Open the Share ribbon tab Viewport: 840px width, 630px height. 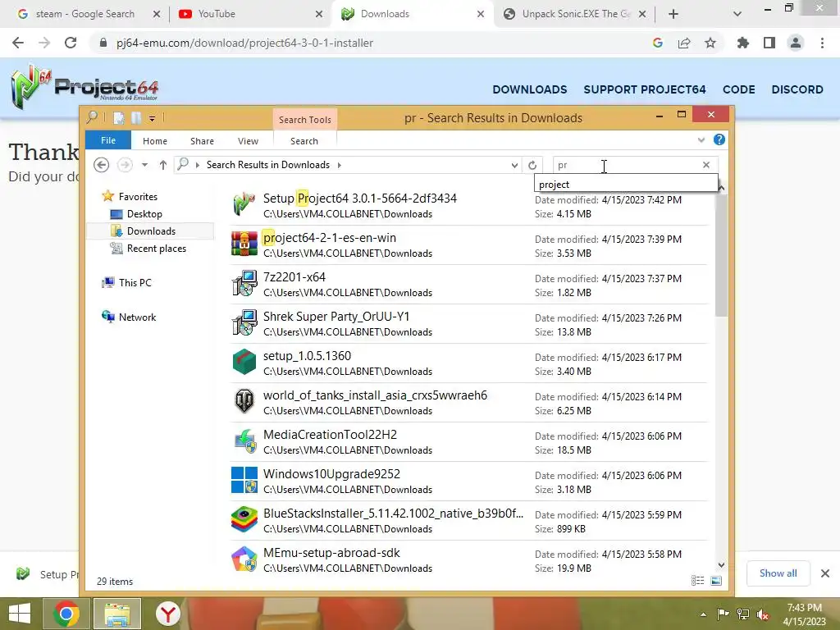pos(202,141)
